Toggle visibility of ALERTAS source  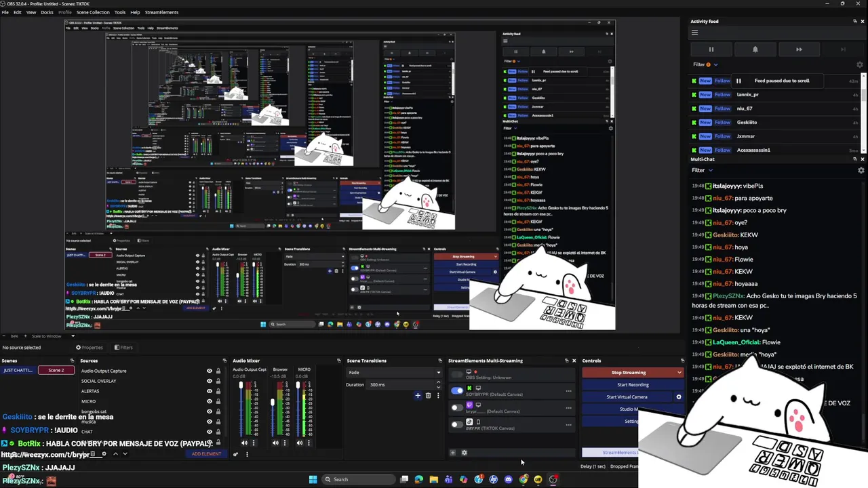pos(210,391)
